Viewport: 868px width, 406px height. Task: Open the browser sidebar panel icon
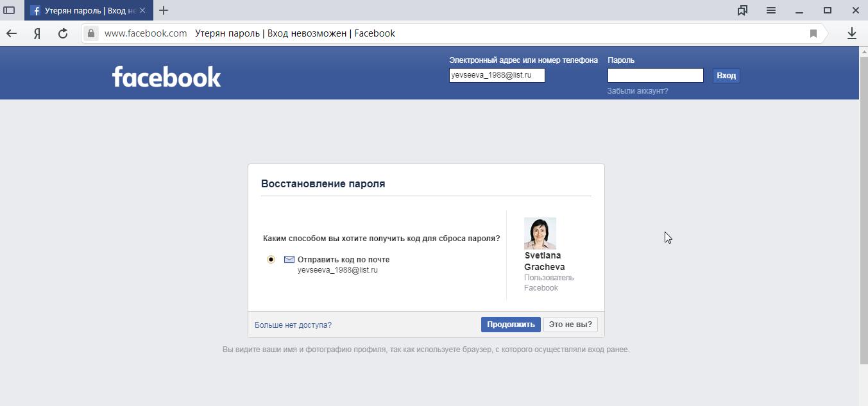9,10
